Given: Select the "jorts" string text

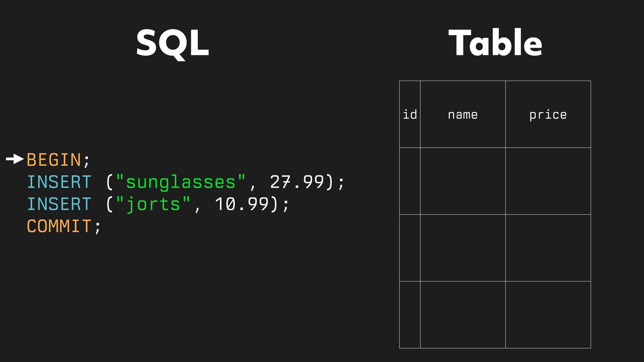Looking at the screenshot, I should 153,204.
